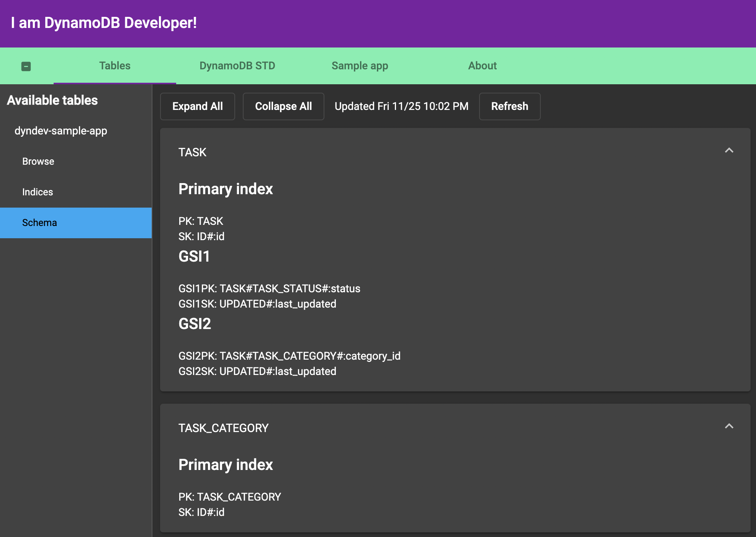756x537 pixels.
Task: Open the About tab
Action: [482, 66]
